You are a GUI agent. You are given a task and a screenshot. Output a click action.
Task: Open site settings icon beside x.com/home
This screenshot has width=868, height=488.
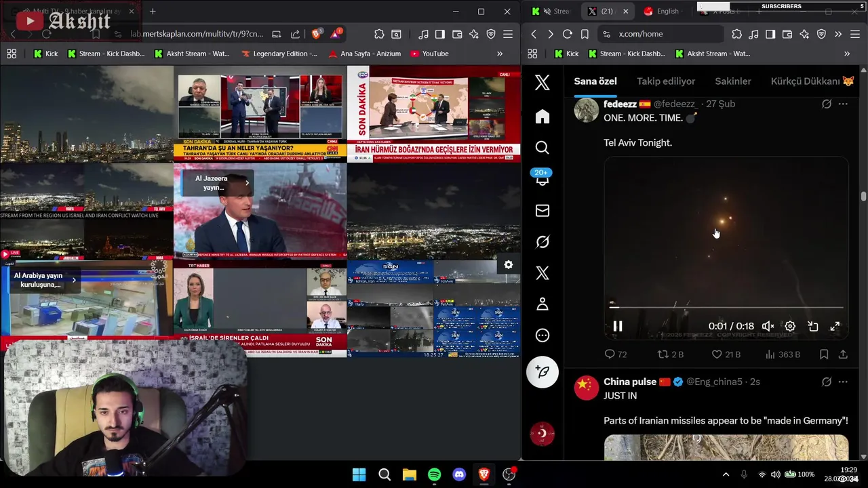point(606,34)
